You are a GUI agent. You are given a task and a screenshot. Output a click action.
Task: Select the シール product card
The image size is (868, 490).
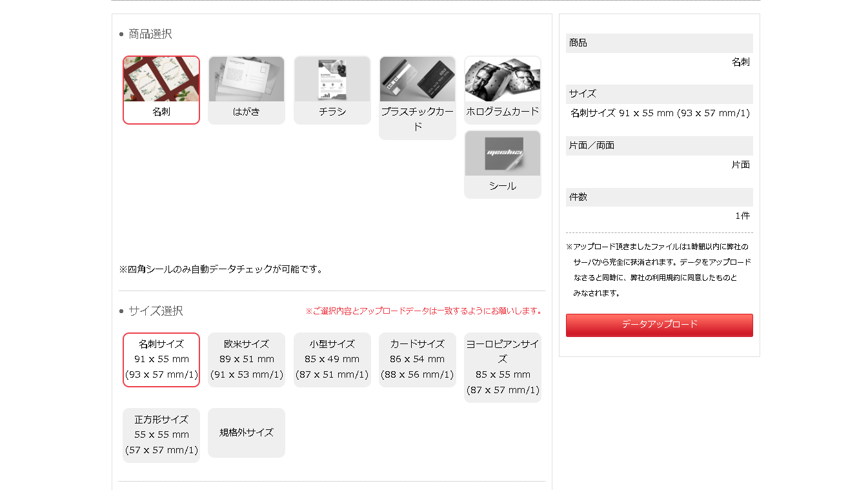[503, 165]
